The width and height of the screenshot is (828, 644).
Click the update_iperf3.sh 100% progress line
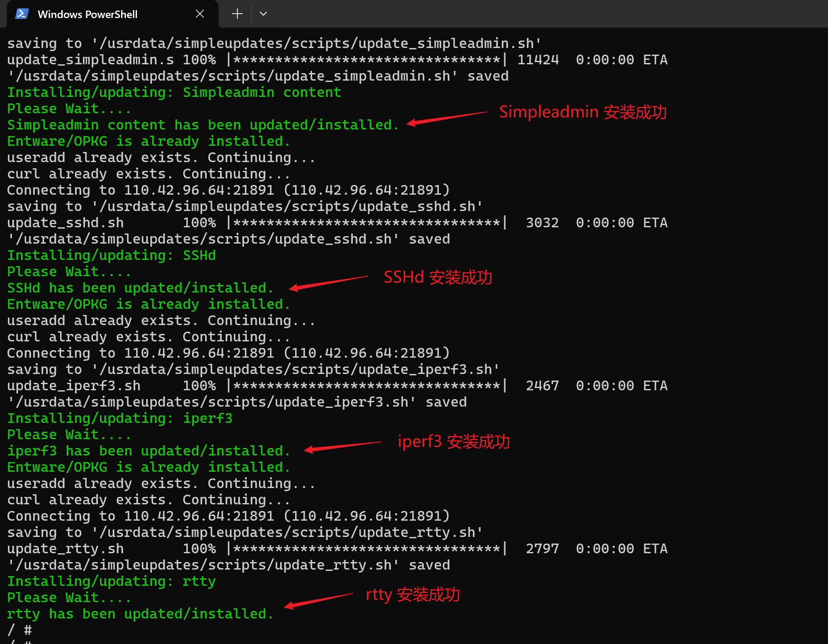click(x=337, y=386)
